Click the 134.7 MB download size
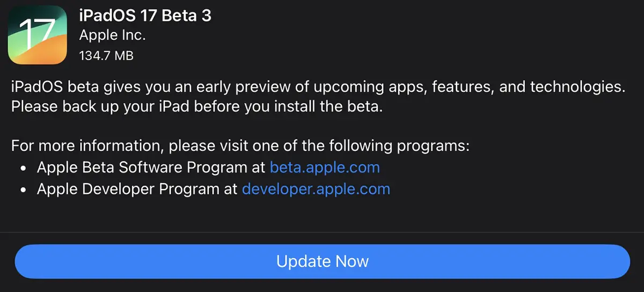Screen dimensions: 644x292 (106, 55)
